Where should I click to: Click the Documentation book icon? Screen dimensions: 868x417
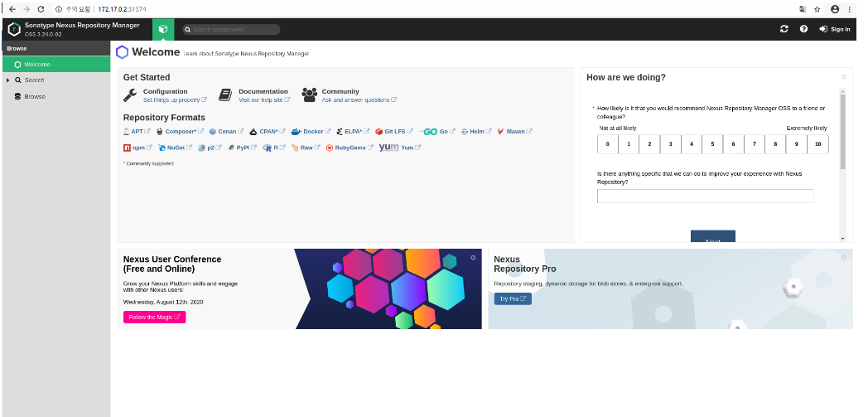(x=225, y=95)
